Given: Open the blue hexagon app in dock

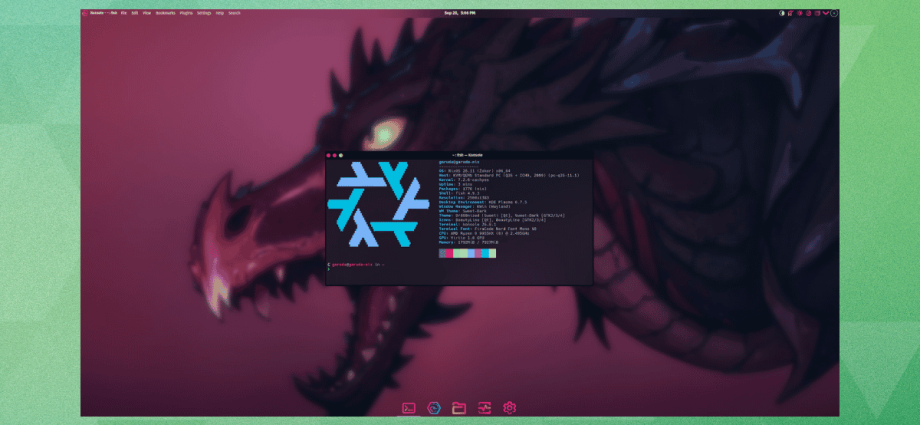Looking at the screenshot, I should pyautogui.click(x=434, y=407).
